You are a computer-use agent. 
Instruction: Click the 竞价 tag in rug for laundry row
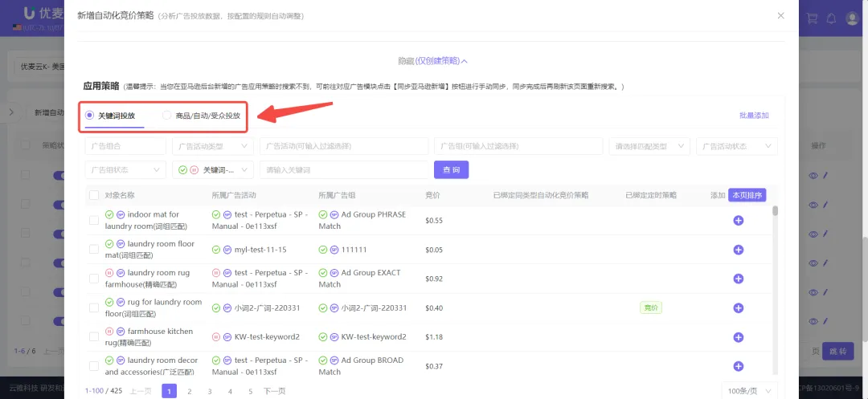pyautogui.click(x=651, y=307)
